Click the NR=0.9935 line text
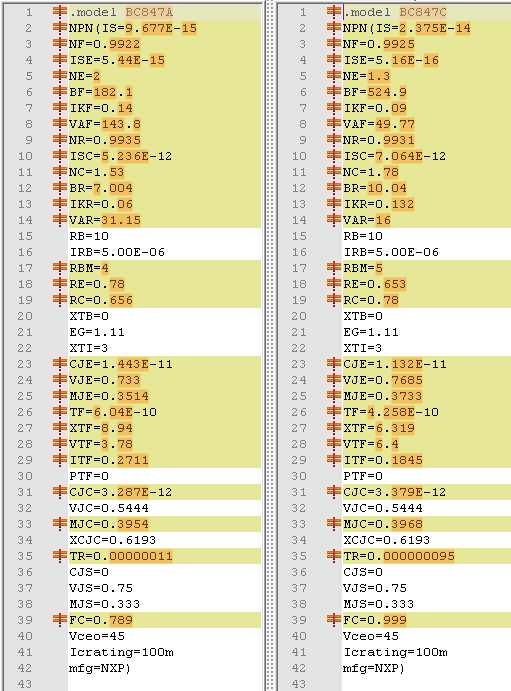 point(105,140)
